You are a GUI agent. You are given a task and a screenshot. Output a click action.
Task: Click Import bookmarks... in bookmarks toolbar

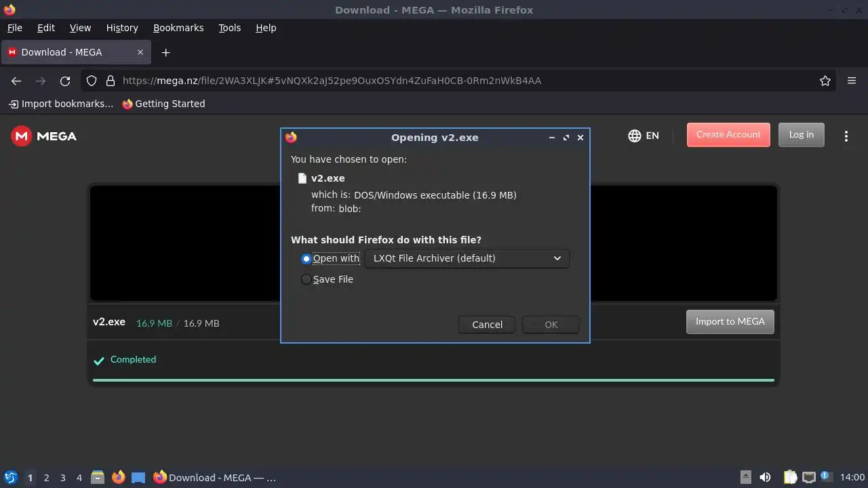61,104
